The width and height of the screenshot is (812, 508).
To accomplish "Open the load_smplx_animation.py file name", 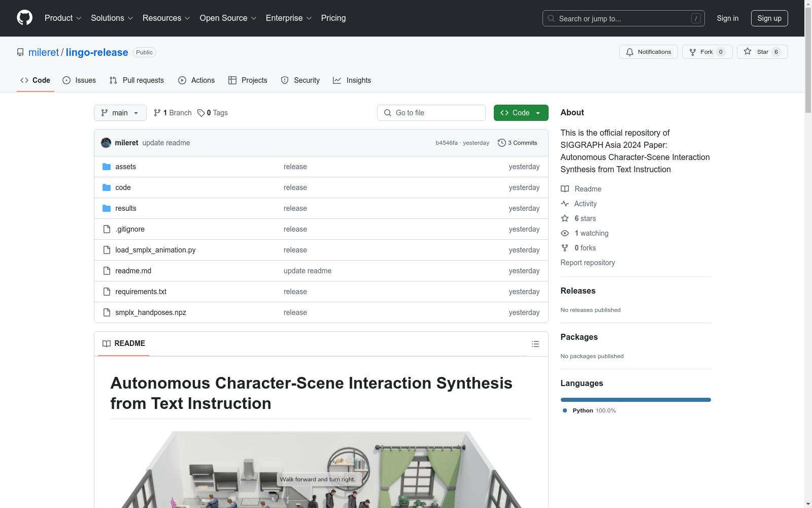I will 155,250.
